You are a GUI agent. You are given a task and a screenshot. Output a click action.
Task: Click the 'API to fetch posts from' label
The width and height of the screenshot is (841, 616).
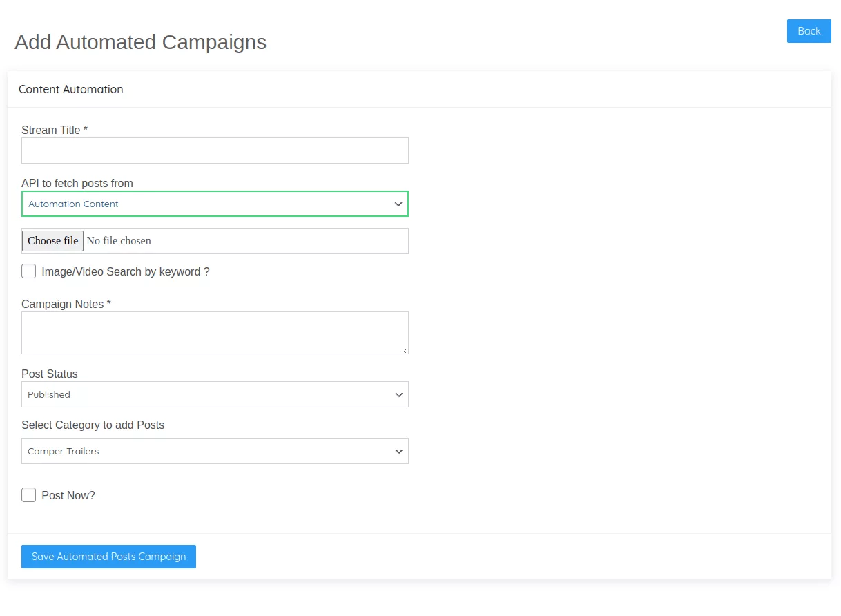(x=77, y=183)
